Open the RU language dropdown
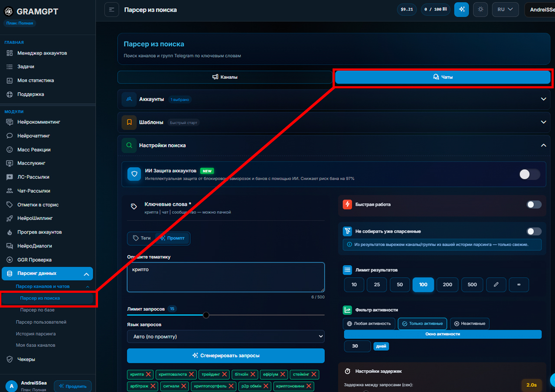 coord(506,10)
